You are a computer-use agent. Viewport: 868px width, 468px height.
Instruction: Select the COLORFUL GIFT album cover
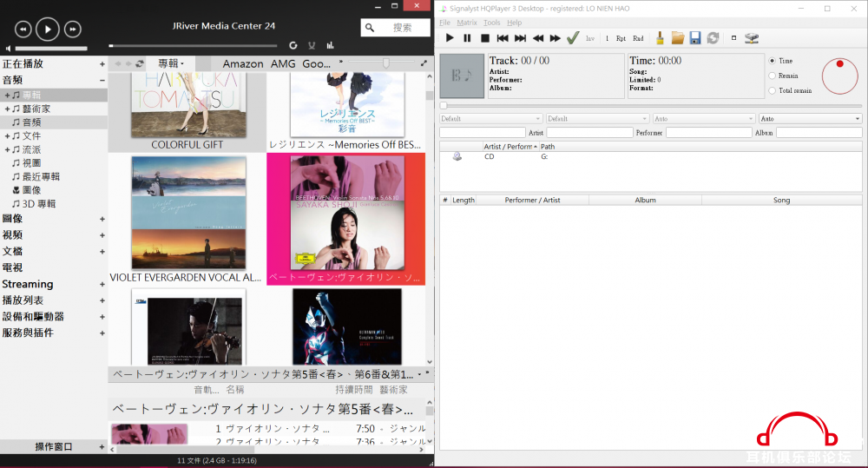(188, 104)
